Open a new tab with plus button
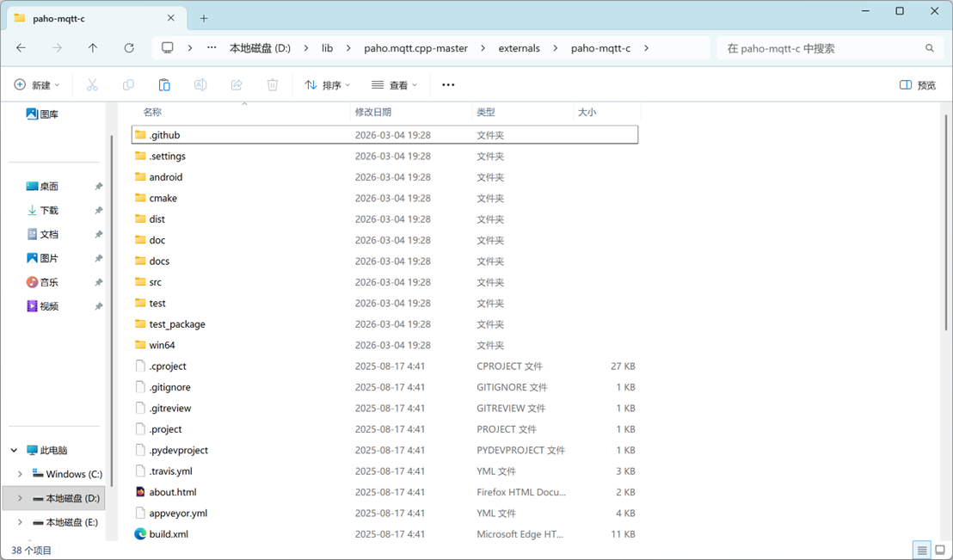953x560 pixels. 204,18
